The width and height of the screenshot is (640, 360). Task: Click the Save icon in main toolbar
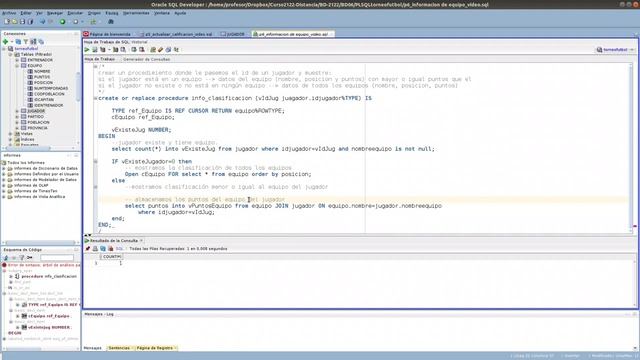[22, 22]
